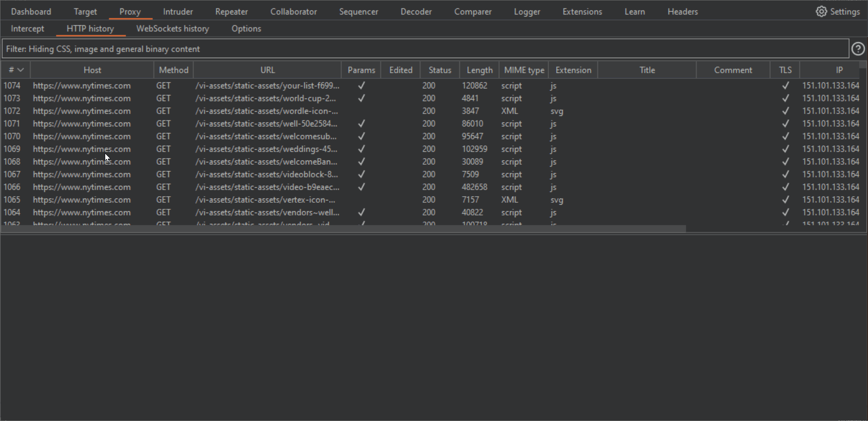The image size is (868, 421).
Task: Click the svg extension in row 1065
Action: tap(557, 200)
